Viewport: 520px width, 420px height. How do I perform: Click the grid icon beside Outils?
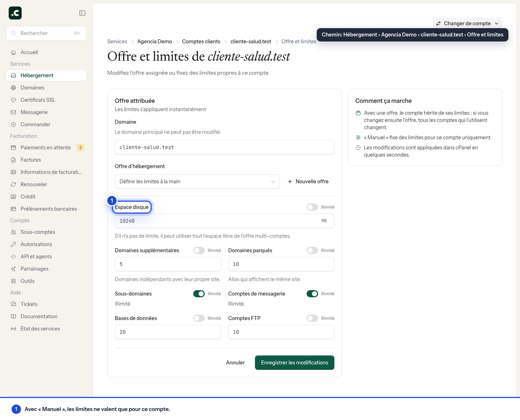click(x=13, y=281)
